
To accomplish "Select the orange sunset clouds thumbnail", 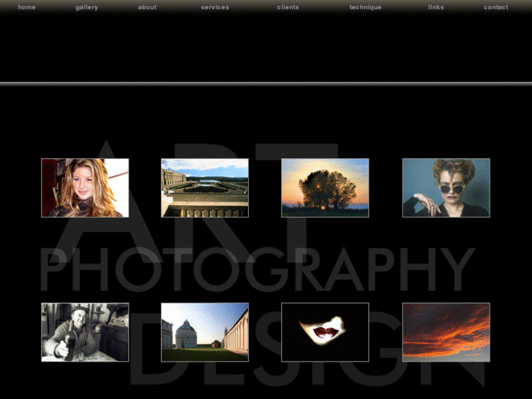I will pos(446,332).
